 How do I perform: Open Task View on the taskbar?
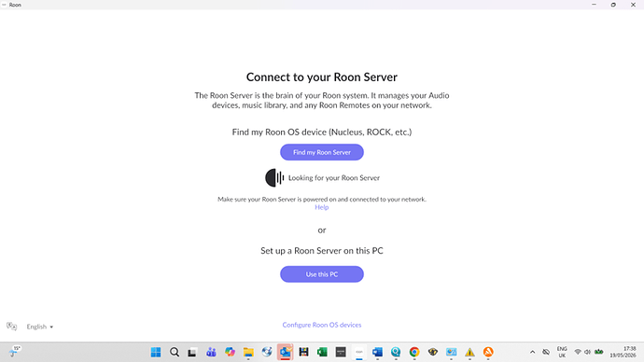(x=192, y=352)
